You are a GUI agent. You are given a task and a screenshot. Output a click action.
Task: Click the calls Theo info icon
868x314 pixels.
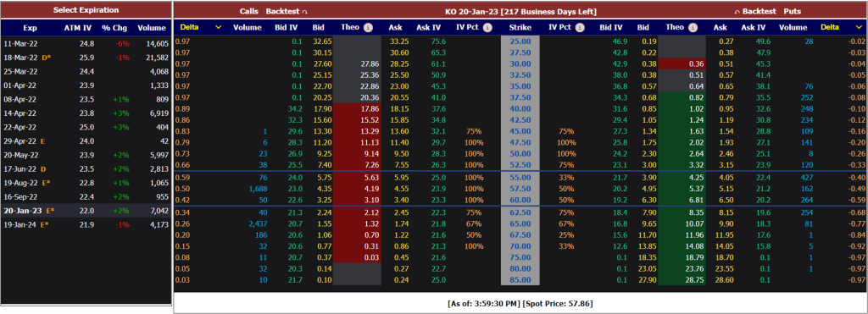[369, 27]
